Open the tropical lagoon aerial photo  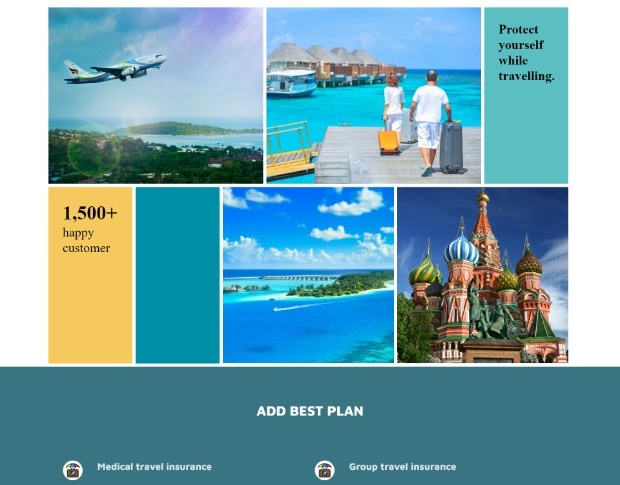click(x=308, y=275)
